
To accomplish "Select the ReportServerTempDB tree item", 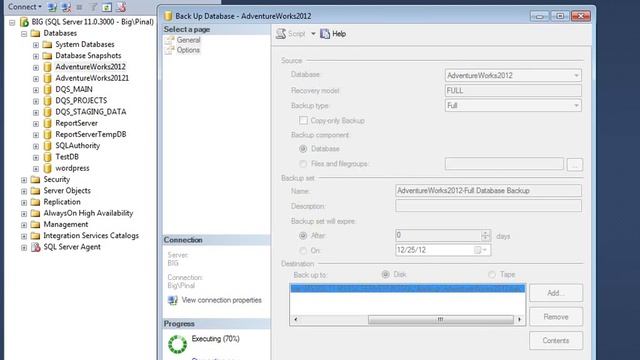I will tap(91, 134).
